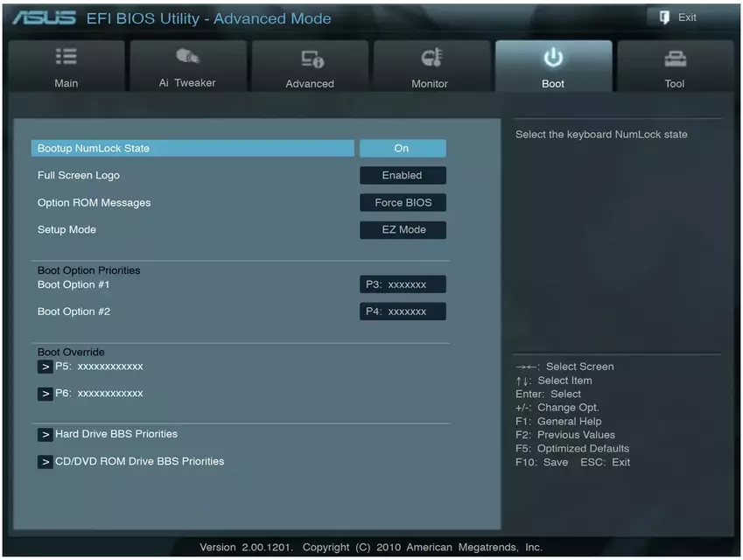Click the 'Enter: Select' hint
The image size is (743, 560).
548,394
